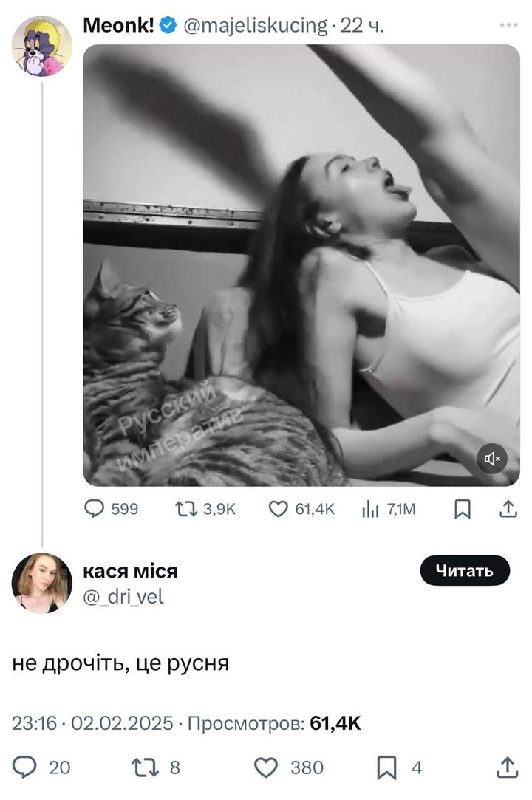Viewport: 532px width, 800px height.
Task: View analytics showing 7,1M views
Action: coord(389,509)
